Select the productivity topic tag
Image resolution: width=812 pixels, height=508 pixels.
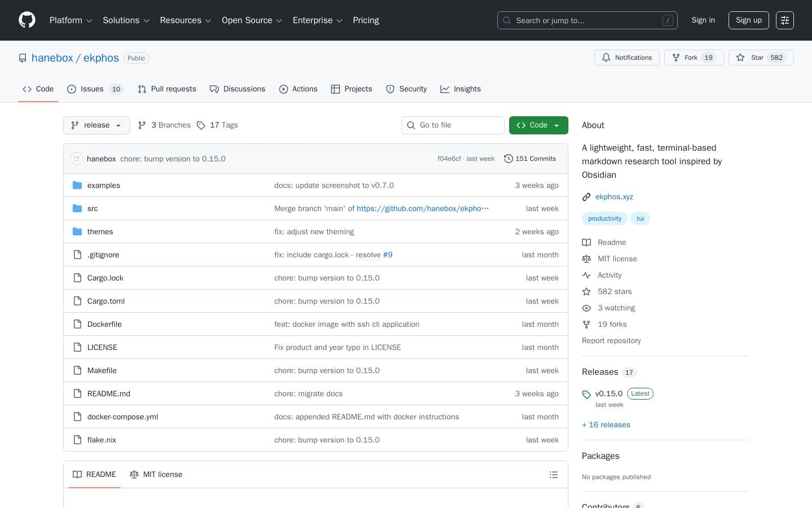click(x=604, y=218)
